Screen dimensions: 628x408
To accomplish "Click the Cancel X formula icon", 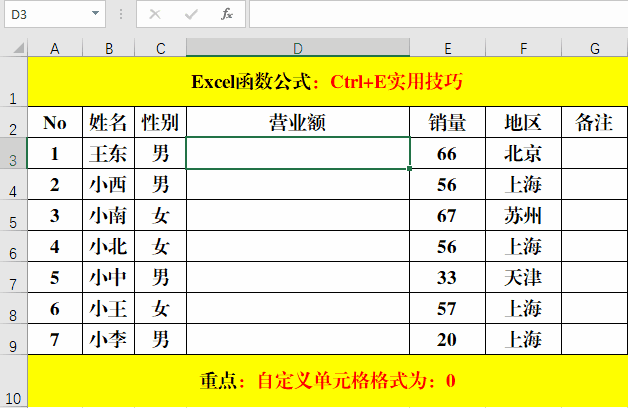I will 155,14.
